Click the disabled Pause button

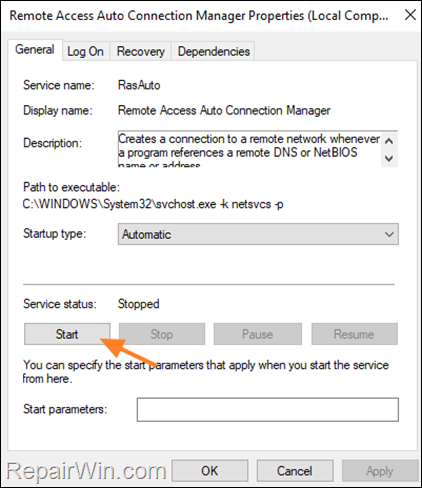(x=258, y=334)
